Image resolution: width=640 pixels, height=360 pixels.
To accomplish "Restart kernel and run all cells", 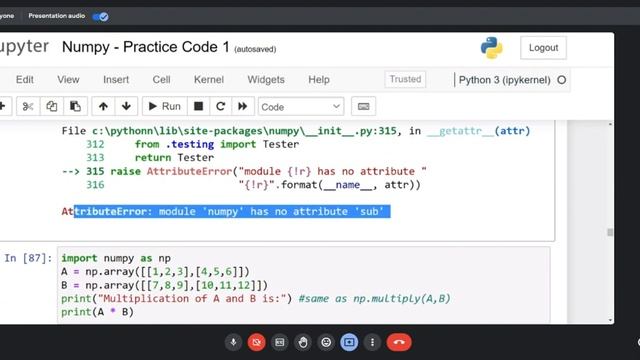I will (243, 107).
